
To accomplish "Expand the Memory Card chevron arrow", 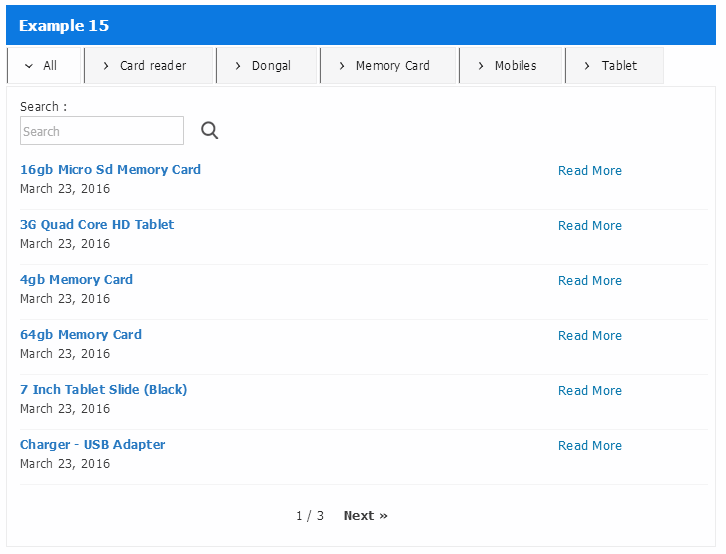I will 342,66.
